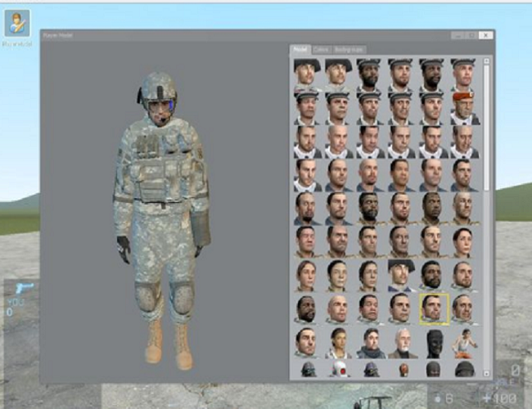Viewport: 532px width, 409px height.
Task: Pick the last head in the top row
Action: tap(464, 75)
